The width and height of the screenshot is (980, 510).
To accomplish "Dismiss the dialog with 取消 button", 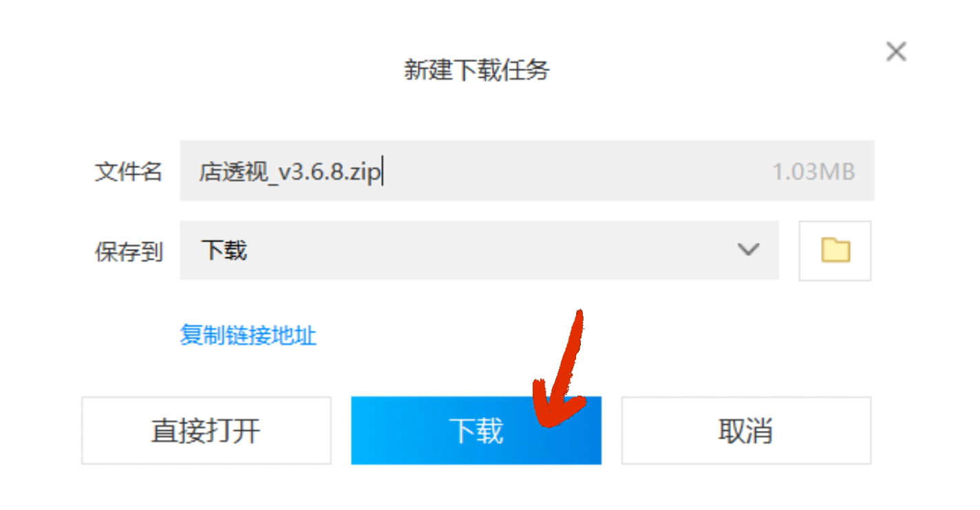I will click(x=746, y=430).
